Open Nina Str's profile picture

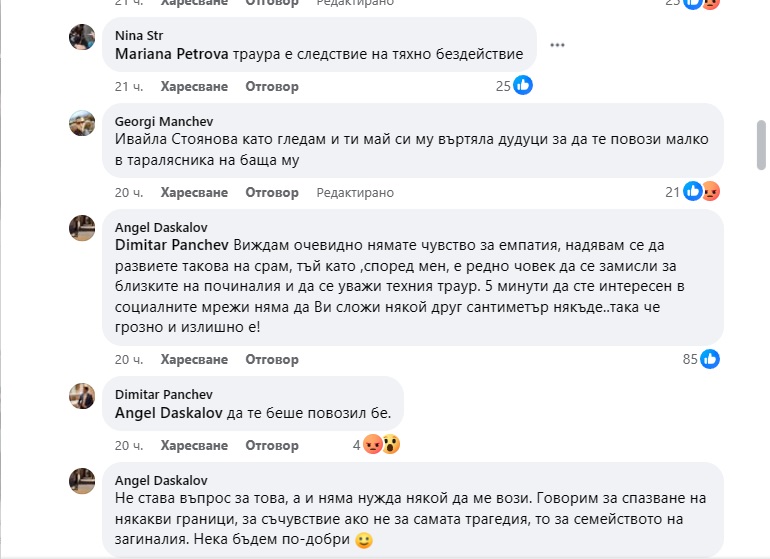point(82,37)
